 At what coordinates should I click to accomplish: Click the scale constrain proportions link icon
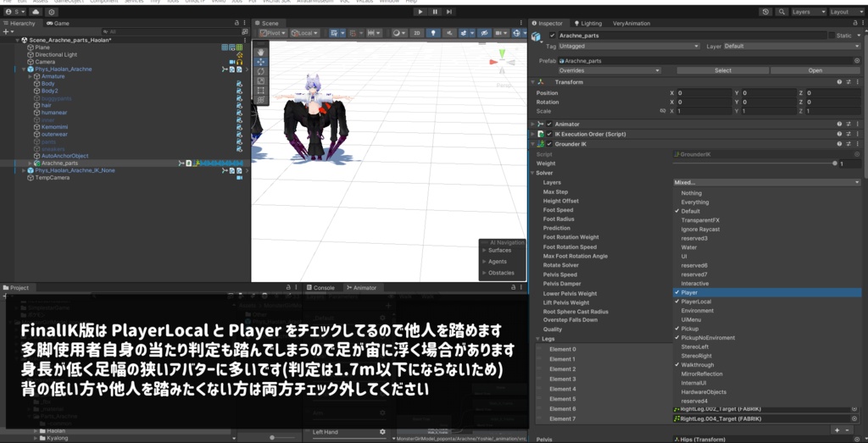[x=662, y=111]
